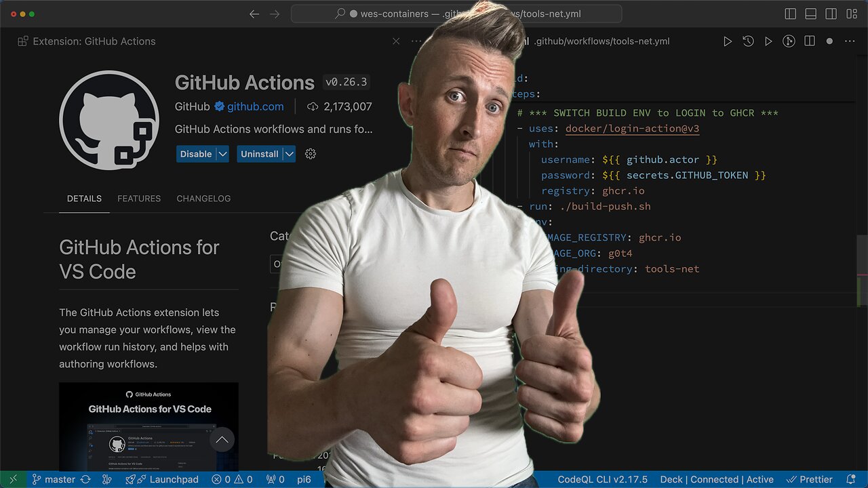Click the command center search bar
The image size is (868, 488).
[456, 14]
